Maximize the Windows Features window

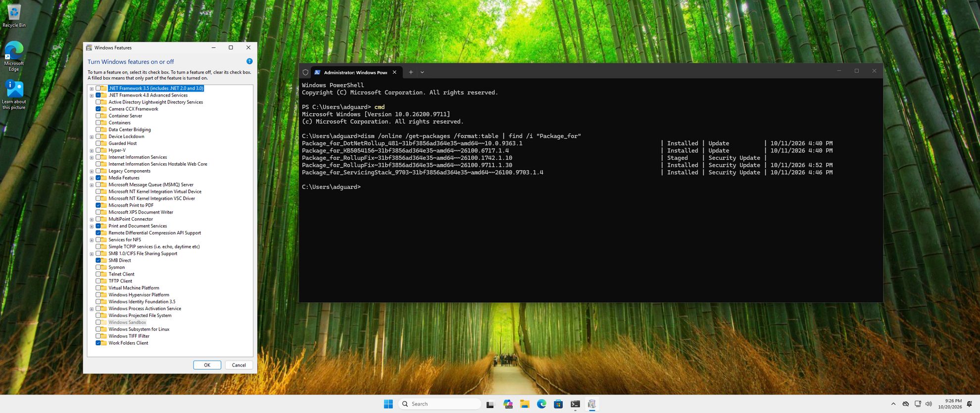(231, 47)
